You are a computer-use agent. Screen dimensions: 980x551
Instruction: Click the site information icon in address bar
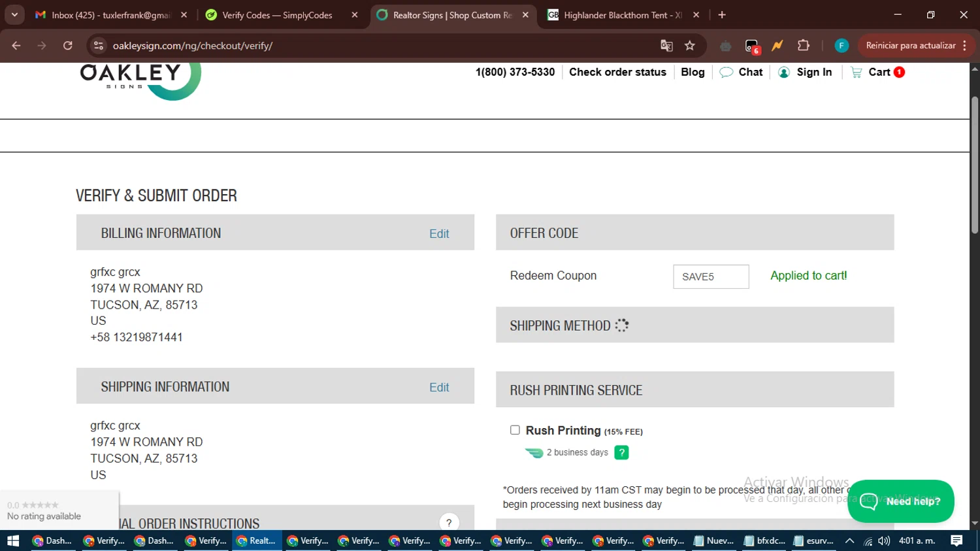[x=99, y=46]
